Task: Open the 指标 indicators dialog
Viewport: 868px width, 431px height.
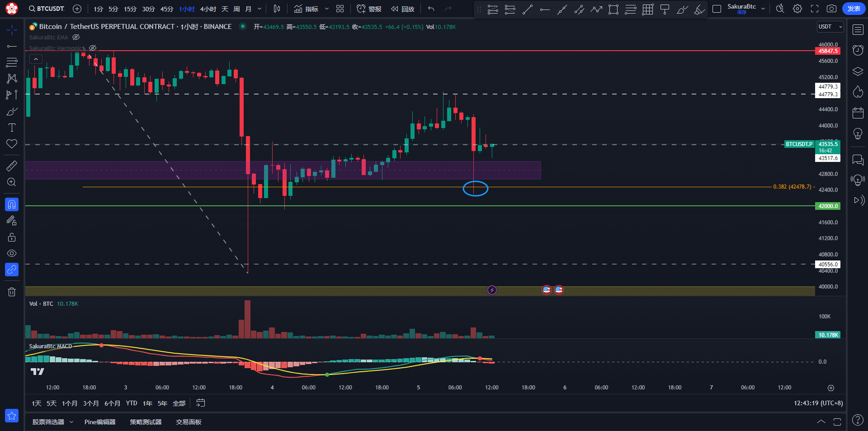Action: (306, 9)
